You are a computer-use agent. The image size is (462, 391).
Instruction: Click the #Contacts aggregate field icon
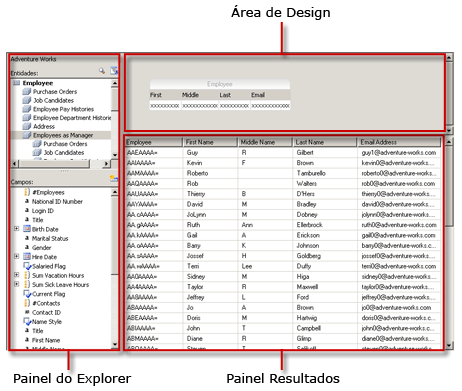[27, 303]
